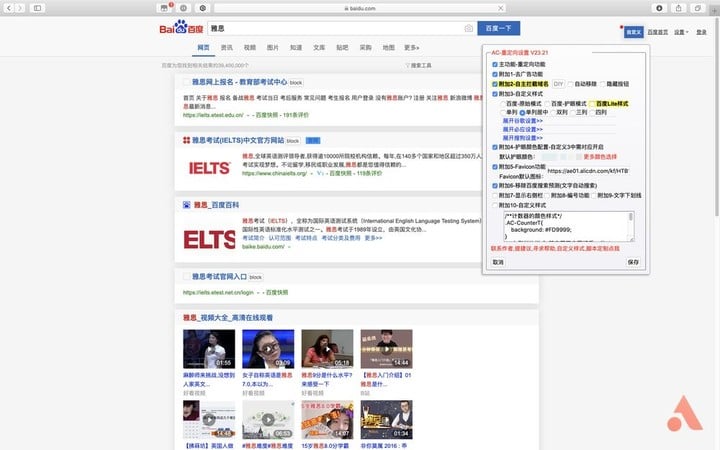720x450 pixels.
Task: Uncheck 主功能-重定向功能 checkbox
Action: pos(495,65)
